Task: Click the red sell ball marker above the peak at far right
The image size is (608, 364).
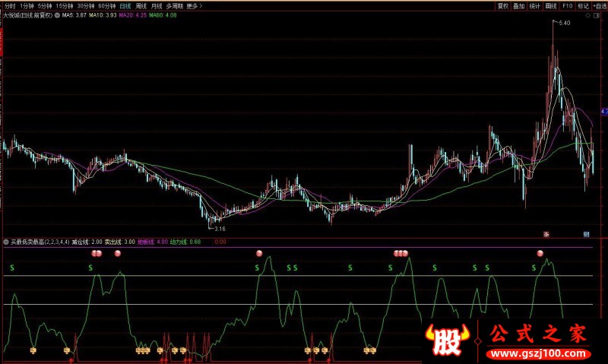Action: pyautogui.click(x=540, y=253)
